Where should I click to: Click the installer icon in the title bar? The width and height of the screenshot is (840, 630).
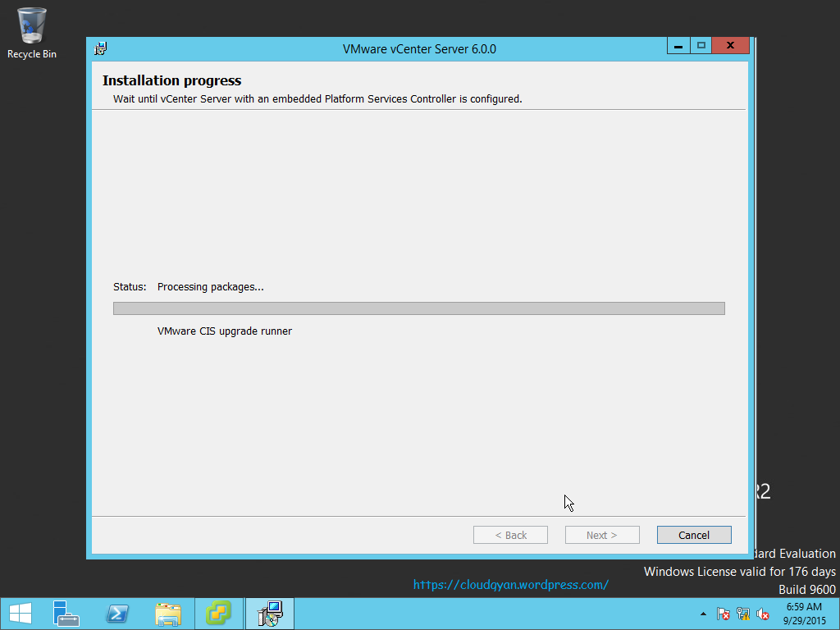(x=100, y=48)
